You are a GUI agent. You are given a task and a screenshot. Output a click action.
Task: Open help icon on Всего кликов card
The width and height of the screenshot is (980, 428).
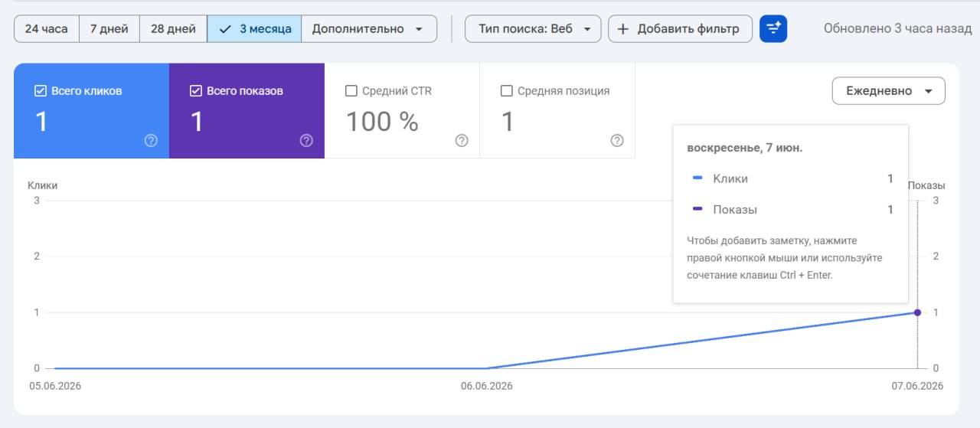click(x=151, y=140)
